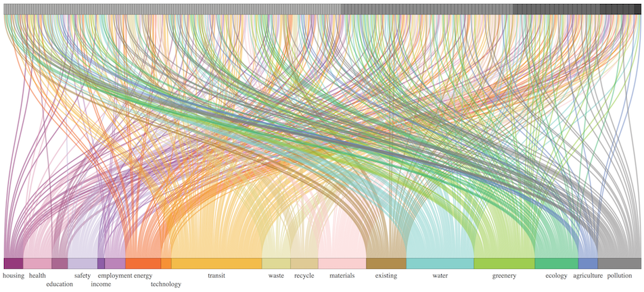Select the blue agriculture category bar
The width and height of the screenshot is (644, 292).
tap(588, 264)
